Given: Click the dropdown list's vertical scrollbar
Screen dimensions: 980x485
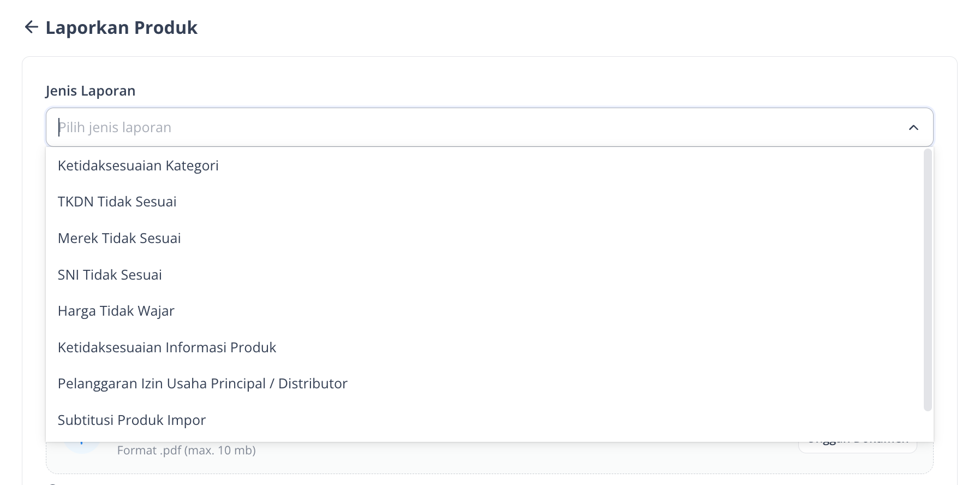Looking at the screenshot, I should tap(928, 280).
